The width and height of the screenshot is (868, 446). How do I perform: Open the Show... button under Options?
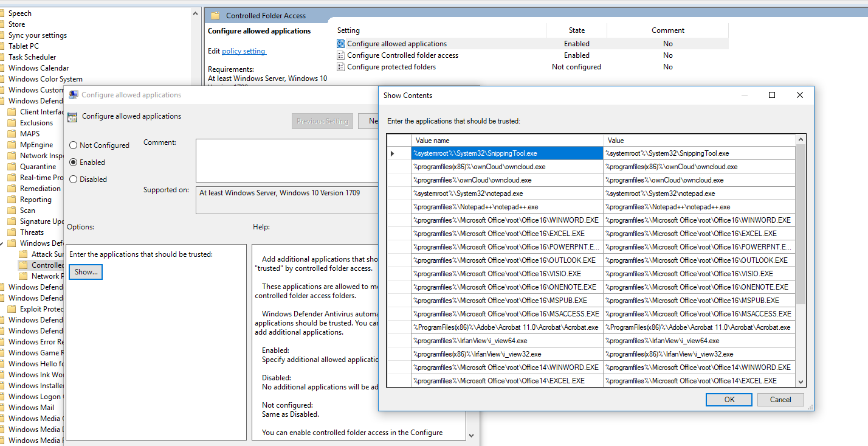tap(86, 272)
